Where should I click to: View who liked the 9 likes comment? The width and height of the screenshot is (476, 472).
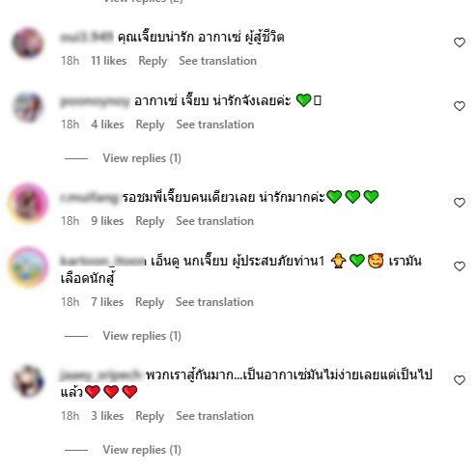tap(107, 221)
